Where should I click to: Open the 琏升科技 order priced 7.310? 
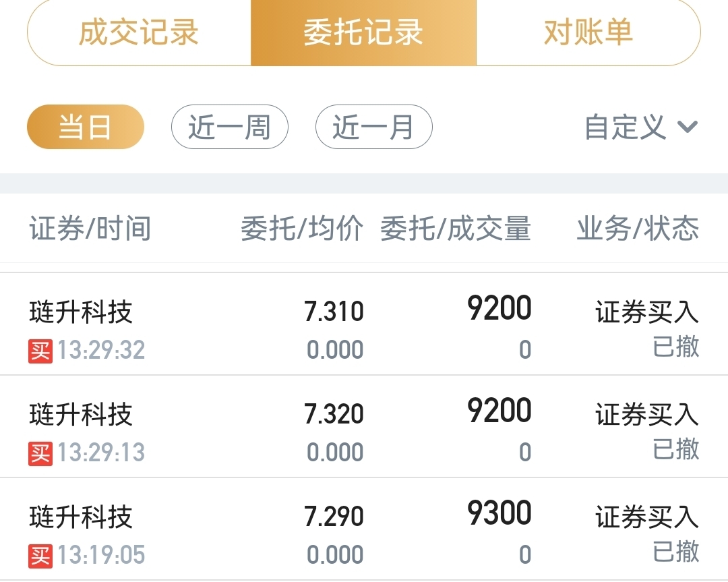364,324
